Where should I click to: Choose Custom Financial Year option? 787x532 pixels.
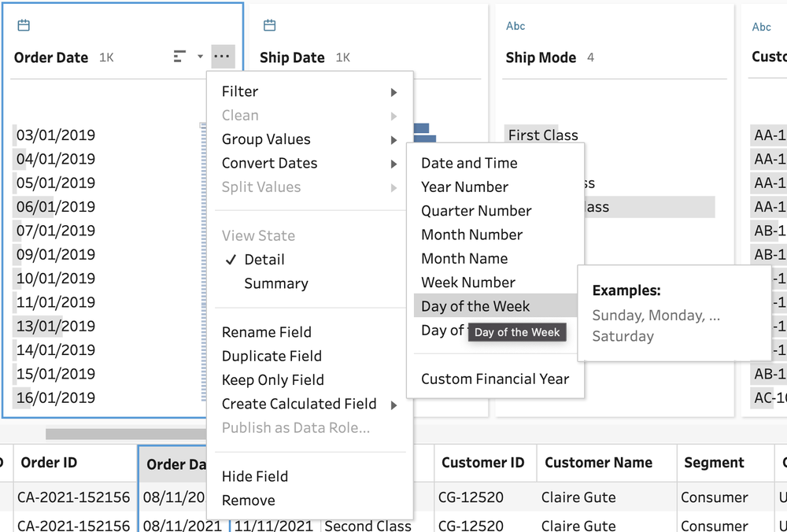pyautogui.click(x=494, y=379)
